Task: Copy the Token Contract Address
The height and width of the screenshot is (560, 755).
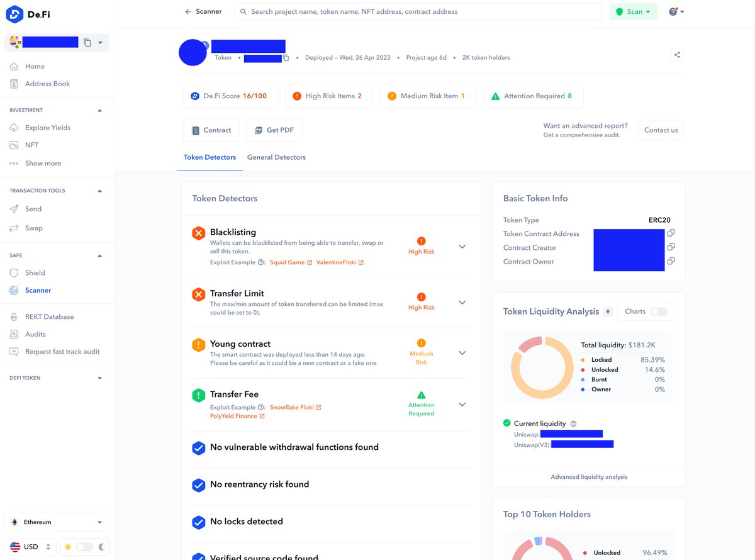Action: click(671, 233)
